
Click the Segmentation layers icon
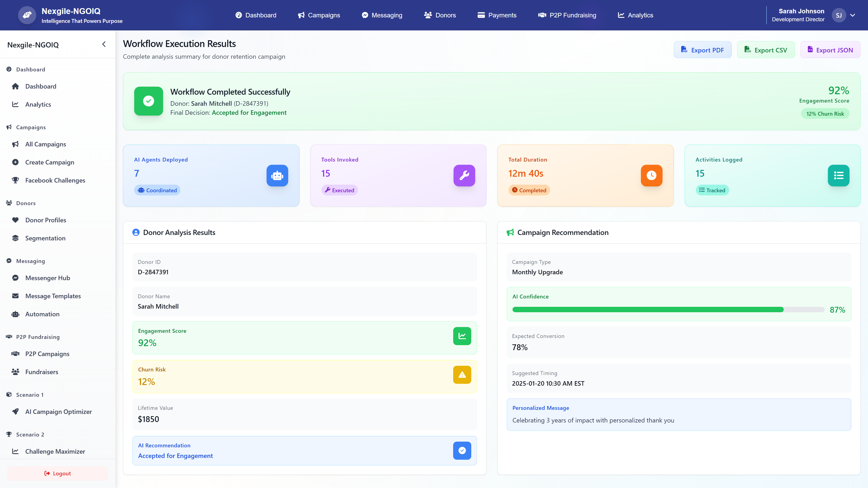click(x=16, y=238)
